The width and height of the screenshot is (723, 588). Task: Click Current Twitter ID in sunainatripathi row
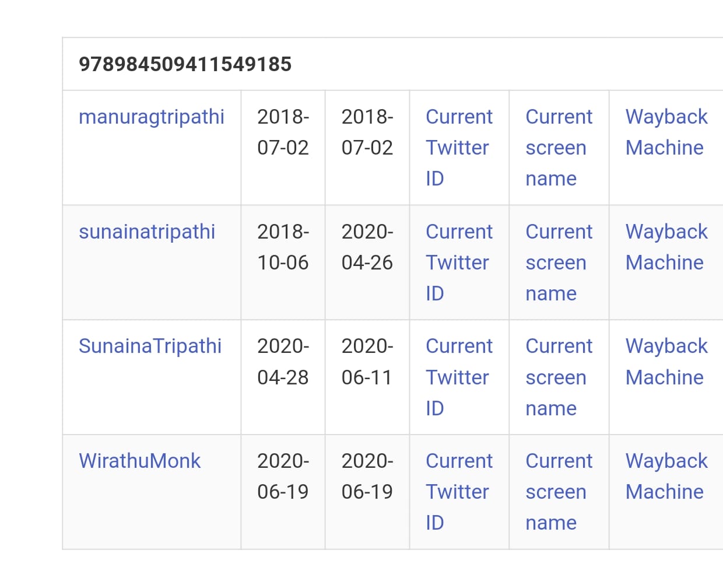(x=459, y=262)
